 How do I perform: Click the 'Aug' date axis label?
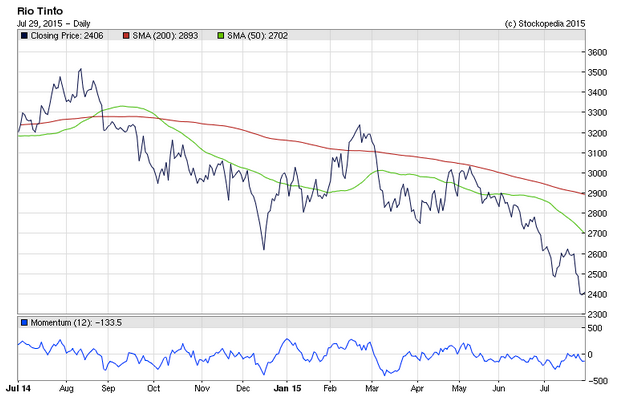[x=66, y=388]
